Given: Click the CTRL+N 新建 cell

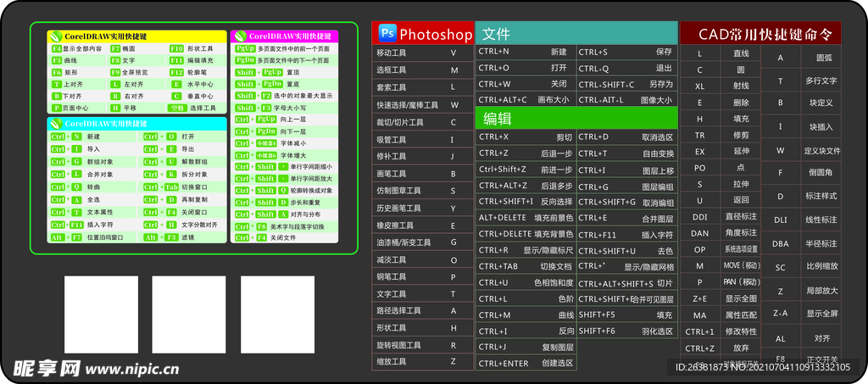Looking at the screenshot, I should tap(526, 52).
